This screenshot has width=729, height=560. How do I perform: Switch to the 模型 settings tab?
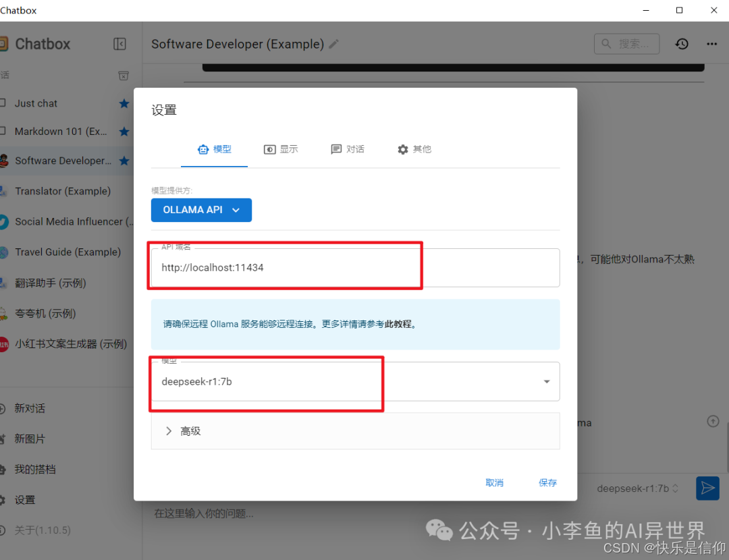215,149
